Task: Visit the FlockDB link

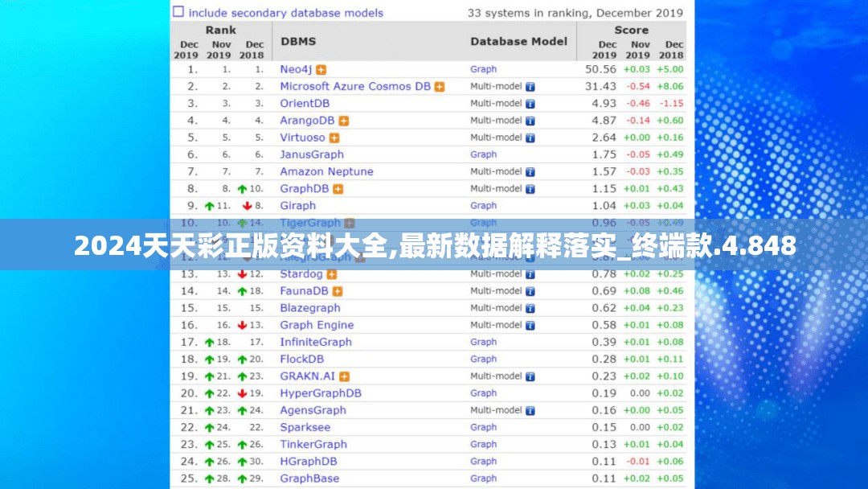Action: pyautogui.click(x=301, y=360)
